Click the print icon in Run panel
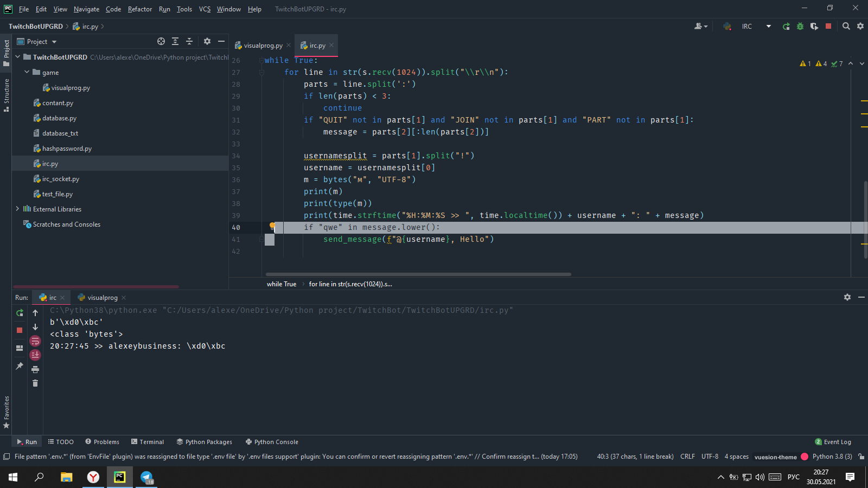 35,369
